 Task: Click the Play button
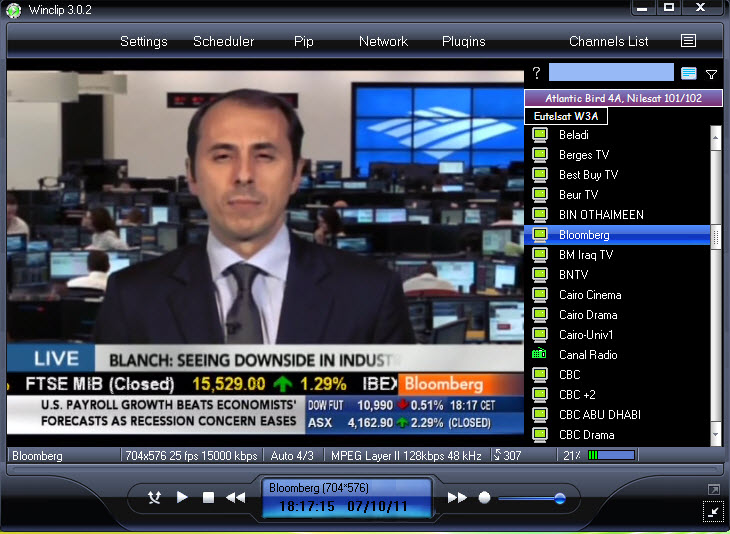click(x=182, y=497)
